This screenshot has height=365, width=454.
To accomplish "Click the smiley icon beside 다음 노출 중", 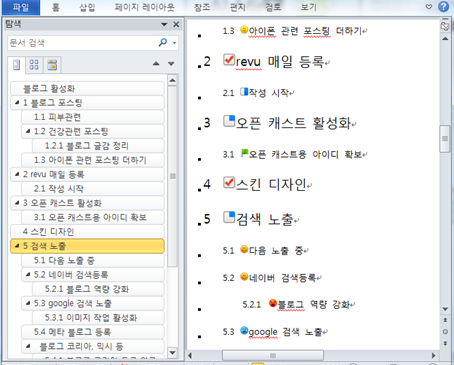I will (x=244, y=249).
